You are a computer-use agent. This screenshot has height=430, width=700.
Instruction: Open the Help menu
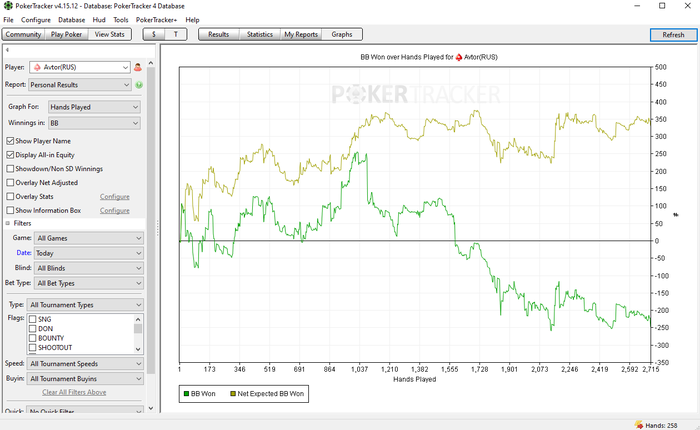[x=192, y=20]
